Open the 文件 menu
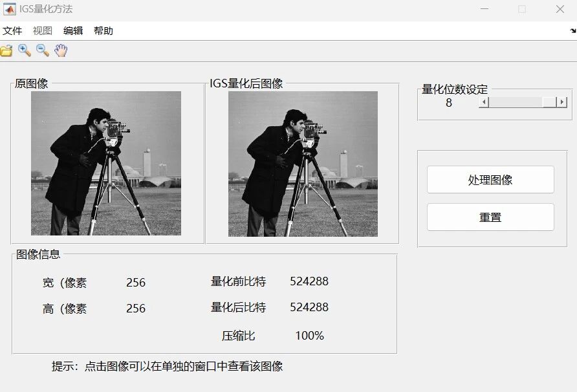 pos(12,31)
